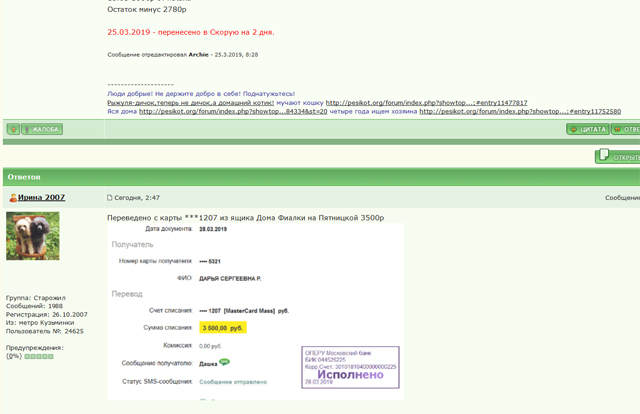Report the post with ЖАЛОБА button
Viewport: 640px width, 414px height.
(42, 129)
